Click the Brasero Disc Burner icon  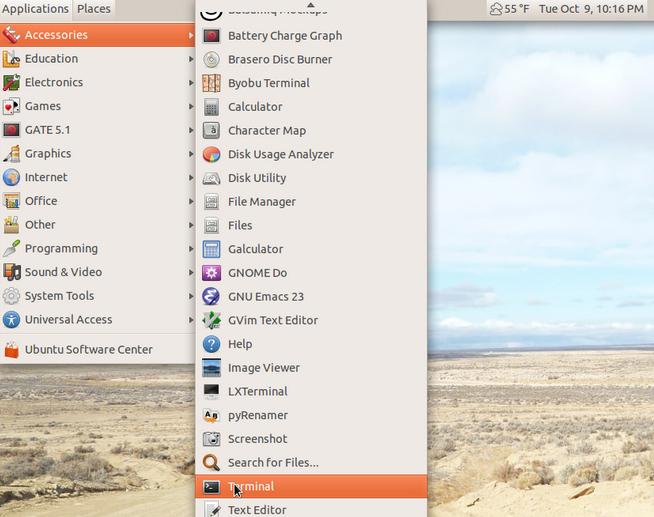(211, 59)
